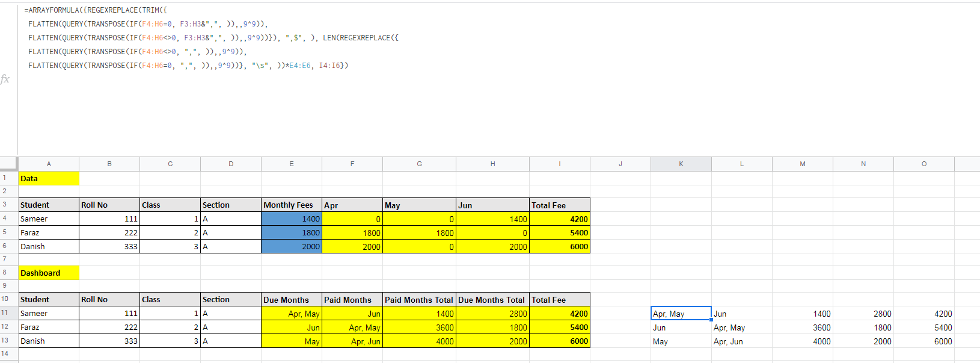The height and width of the screenshot is (363, 980).
Task: Select column K header
Action: click(681, 164)
